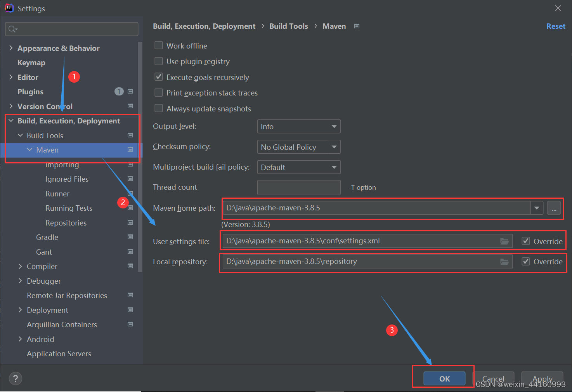Open the Output level dropdown
Screen dimensions: 572x392
[x=299, y=127]
